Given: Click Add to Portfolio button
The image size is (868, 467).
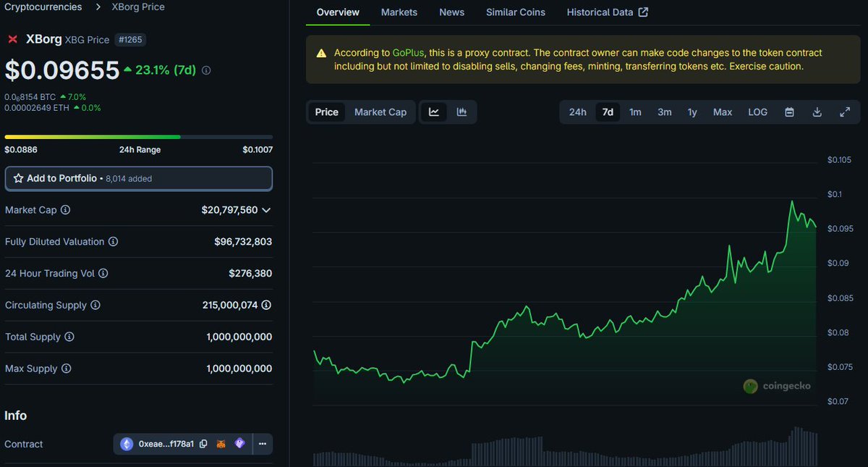Looking at the screenshot, I should pyautogui.click(x=139, y=178).
